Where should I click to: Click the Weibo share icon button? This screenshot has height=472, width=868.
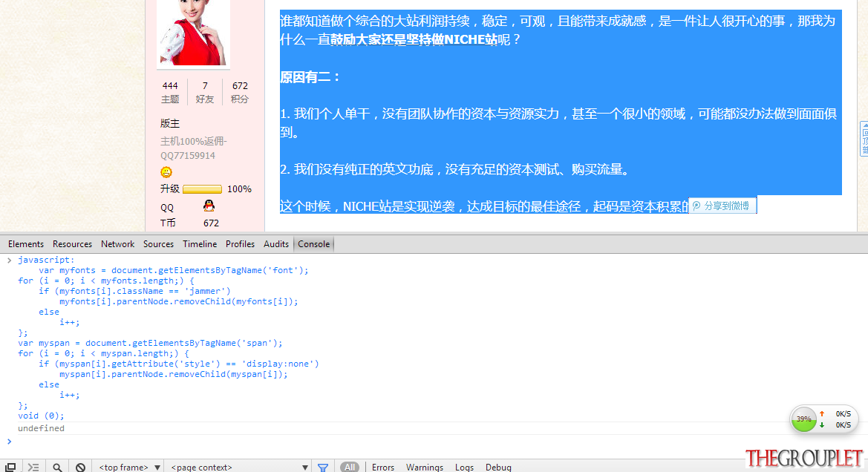pos(722,206)
